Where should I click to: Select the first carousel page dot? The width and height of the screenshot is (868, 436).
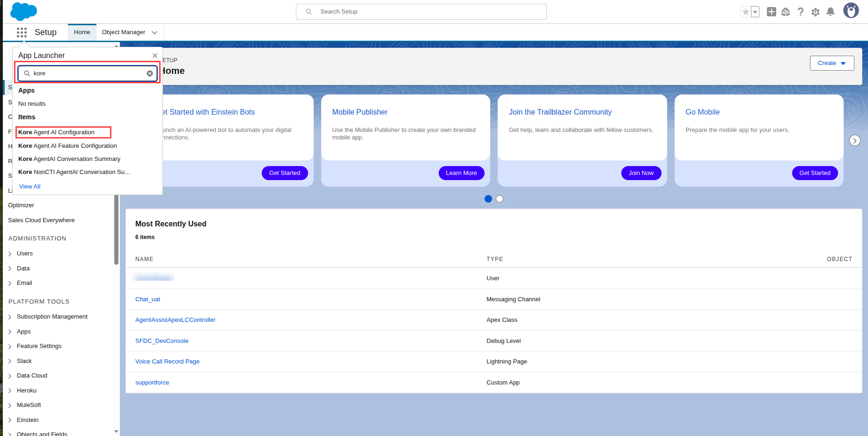point(488,199)
